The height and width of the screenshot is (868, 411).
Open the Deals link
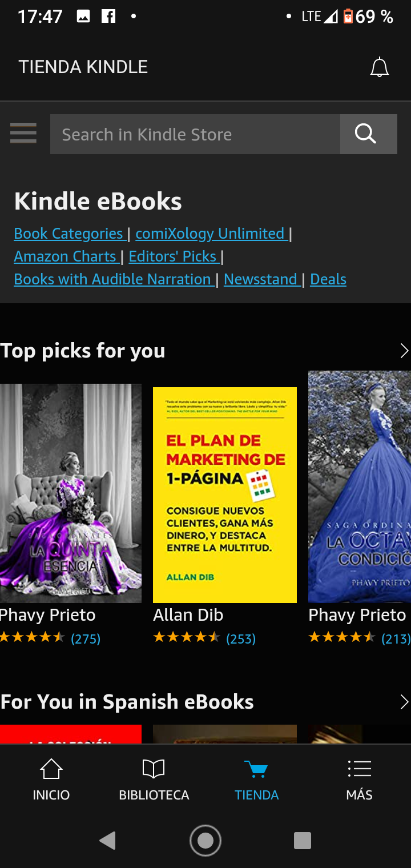point(328,279)
